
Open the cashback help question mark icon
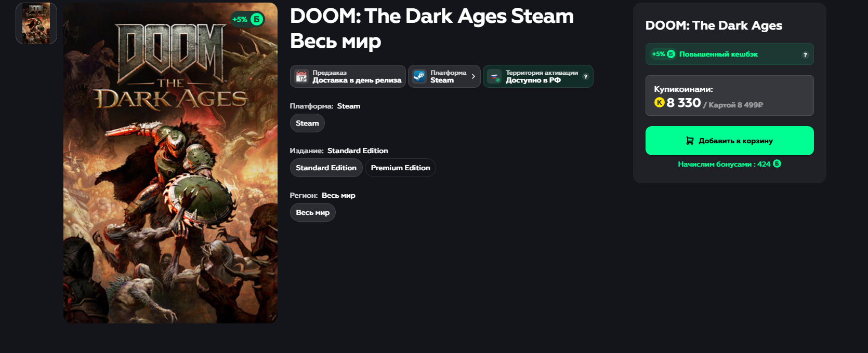tap(805, 55)
